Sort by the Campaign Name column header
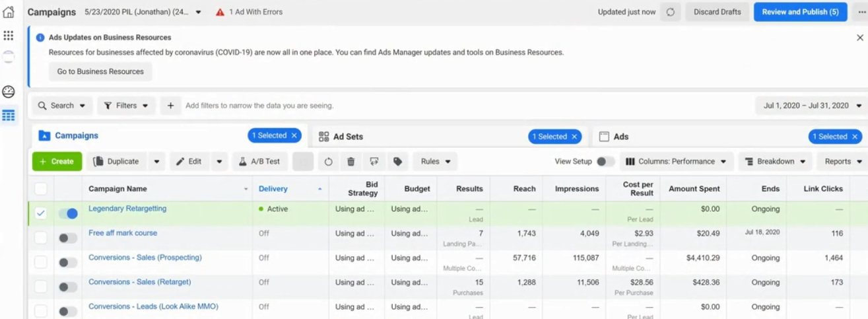Viewport: 868px width, 319px height. click(168, 189)
